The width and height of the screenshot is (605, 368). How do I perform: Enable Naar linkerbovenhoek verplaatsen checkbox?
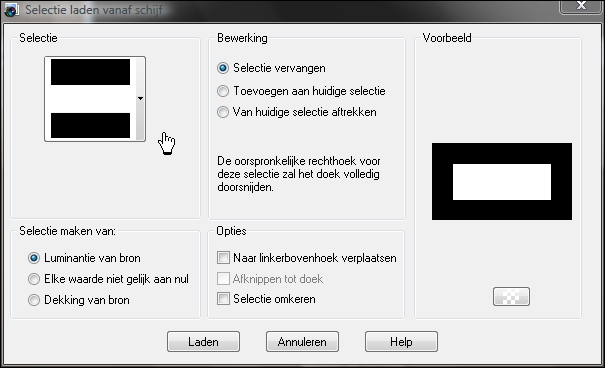pos(223,257)
